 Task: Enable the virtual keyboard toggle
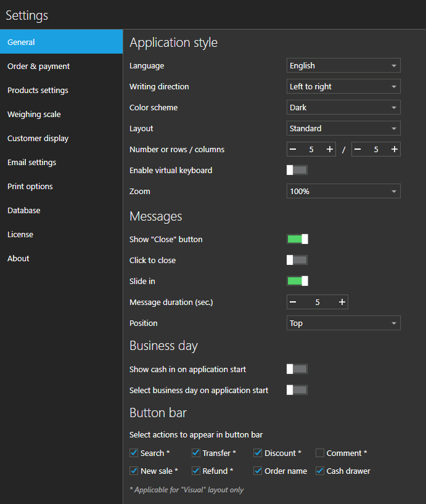[x=297, y=170]
